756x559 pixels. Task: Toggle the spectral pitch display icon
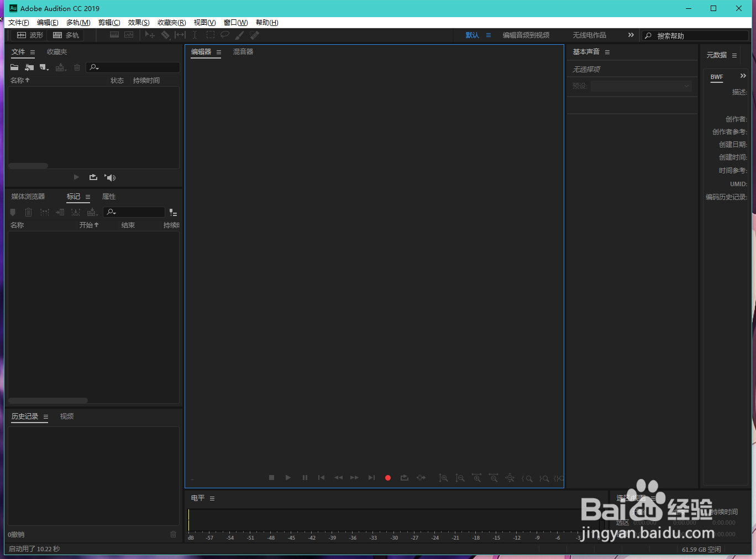[129, 35]
